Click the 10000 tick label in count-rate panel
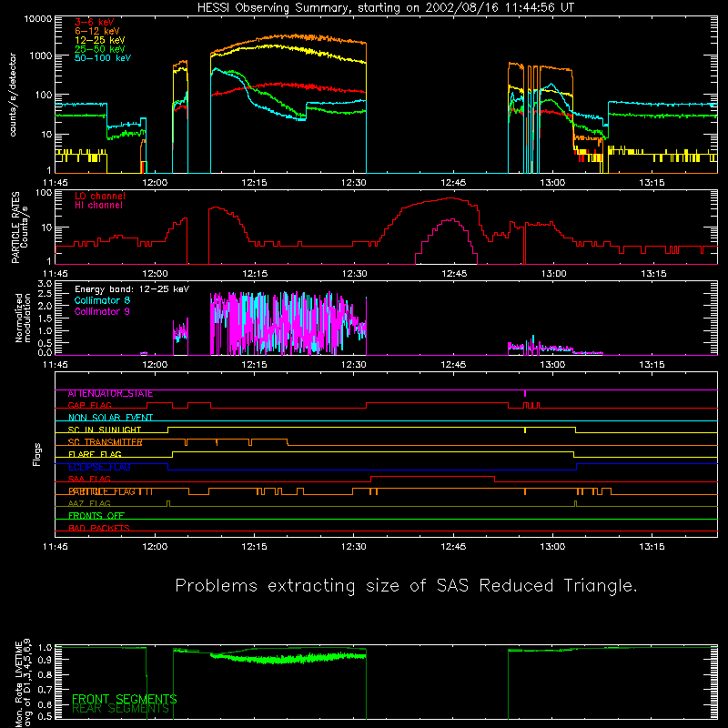Image resolution: width=728 pixels, height=728 pixels. point(38,19)
